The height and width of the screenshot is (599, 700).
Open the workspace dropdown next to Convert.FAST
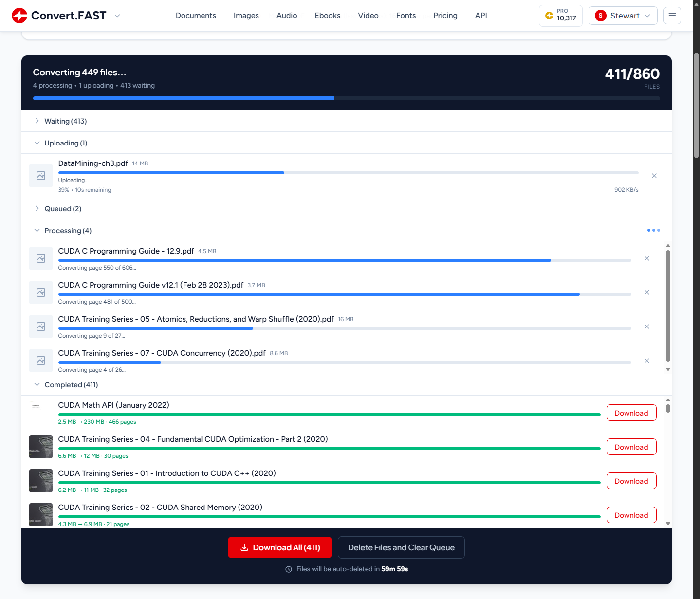coord(117,16)
